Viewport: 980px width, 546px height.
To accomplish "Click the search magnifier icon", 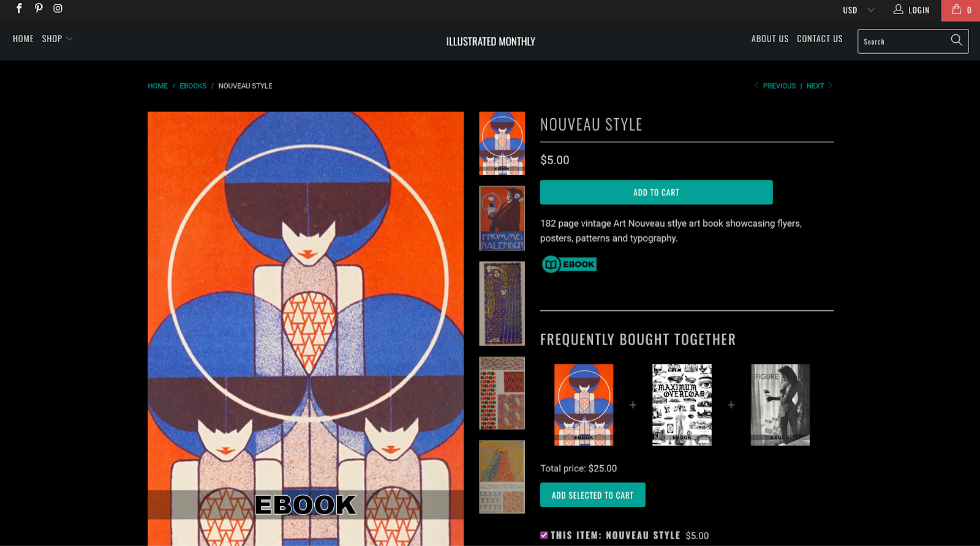I will click(956, 40).
